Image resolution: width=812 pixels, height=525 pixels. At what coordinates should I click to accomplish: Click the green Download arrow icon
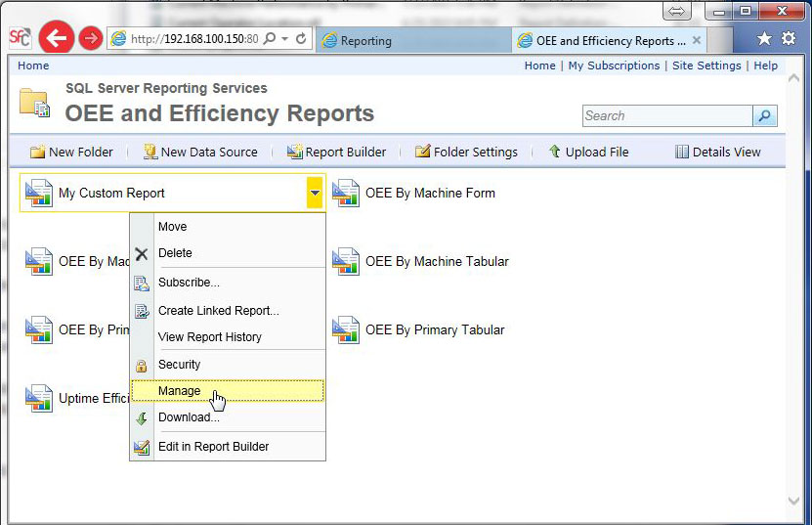(x=142, y=418)
